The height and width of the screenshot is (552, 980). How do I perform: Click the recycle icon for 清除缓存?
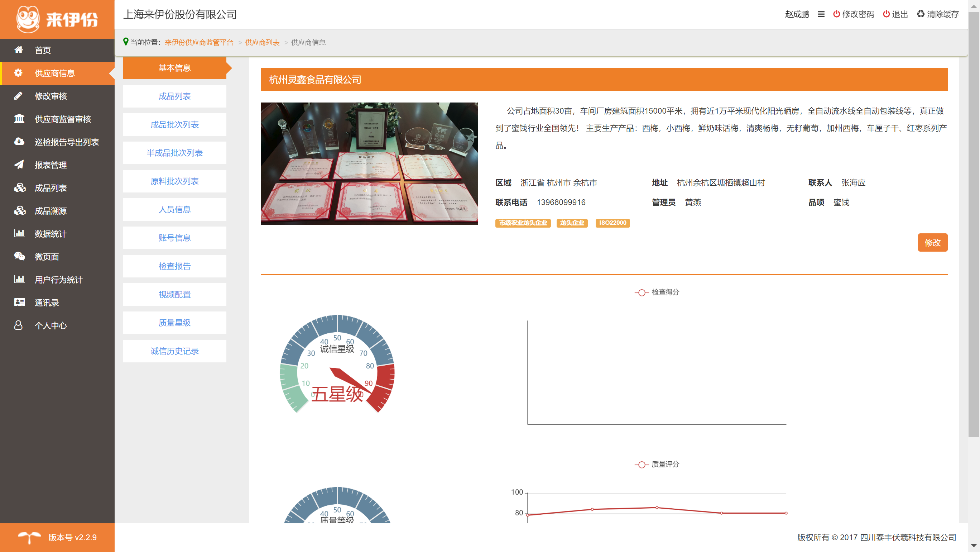coord(920,14)
